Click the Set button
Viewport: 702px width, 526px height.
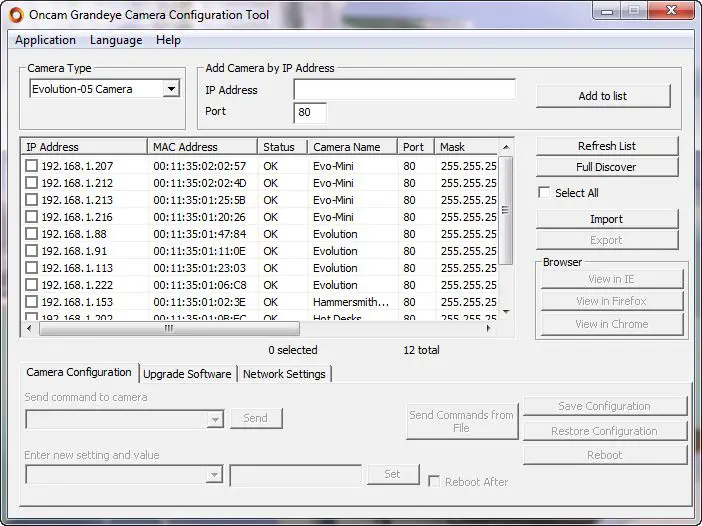(x=393, y=474)
